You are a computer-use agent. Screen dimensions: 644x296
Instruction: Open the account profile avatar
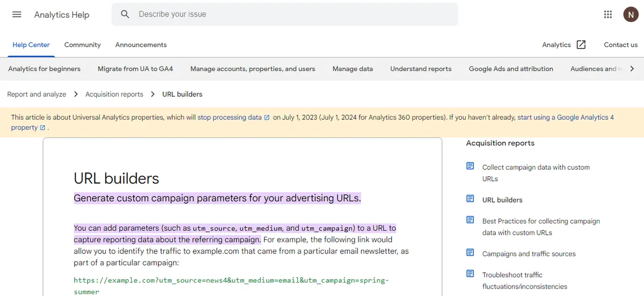click(630, 15)
